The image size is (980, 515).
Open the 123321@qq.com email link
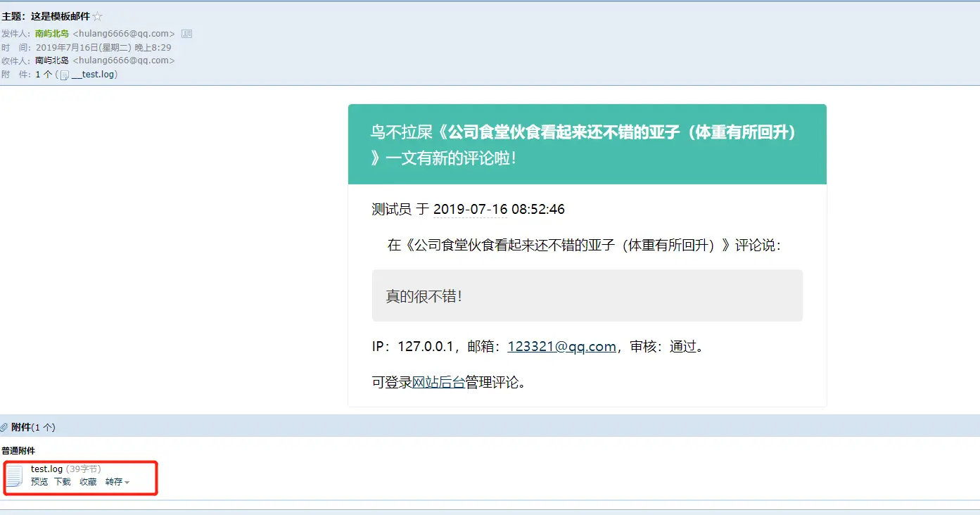562,346
